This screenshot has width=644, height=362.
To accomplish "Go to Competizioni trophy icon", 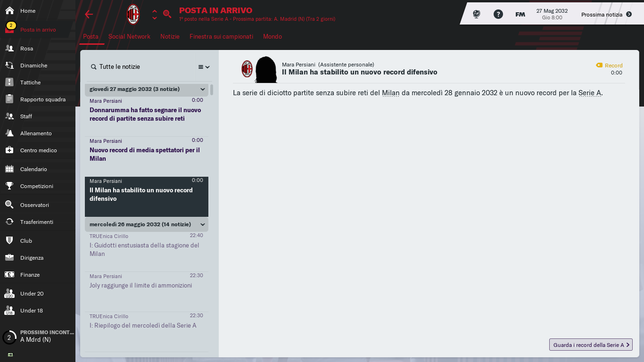I will tap(9, 186).
